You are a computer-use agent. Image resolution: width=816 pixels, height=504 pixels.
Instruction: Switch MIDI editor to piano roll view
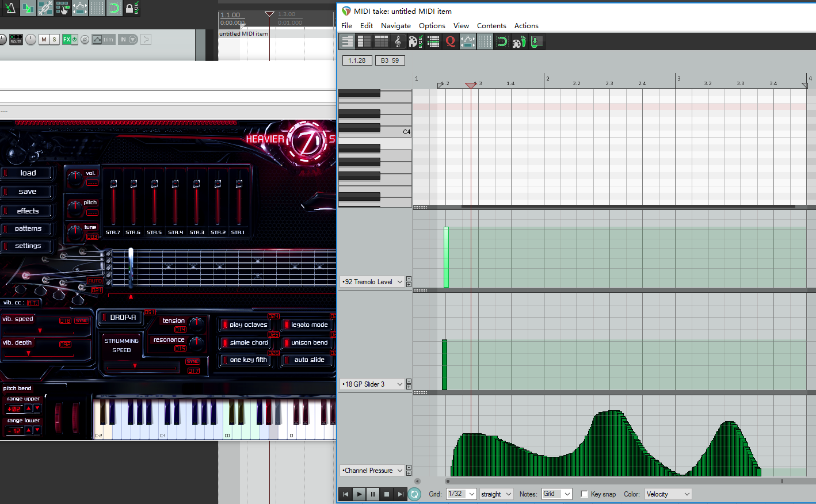tap(347, 41)
